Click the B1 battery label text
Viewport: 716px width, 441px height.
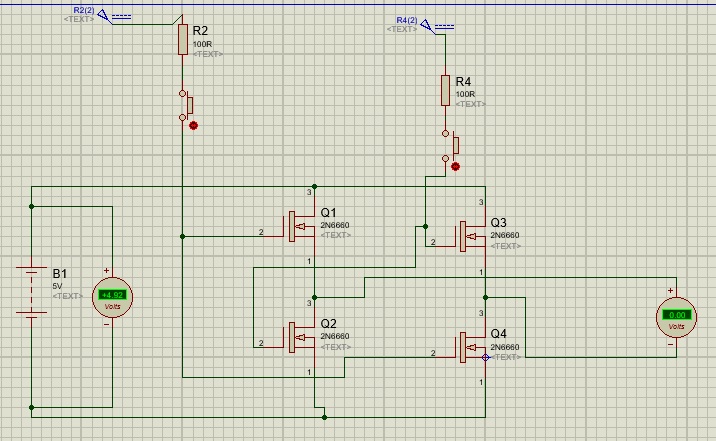click(x=60, y=273)
